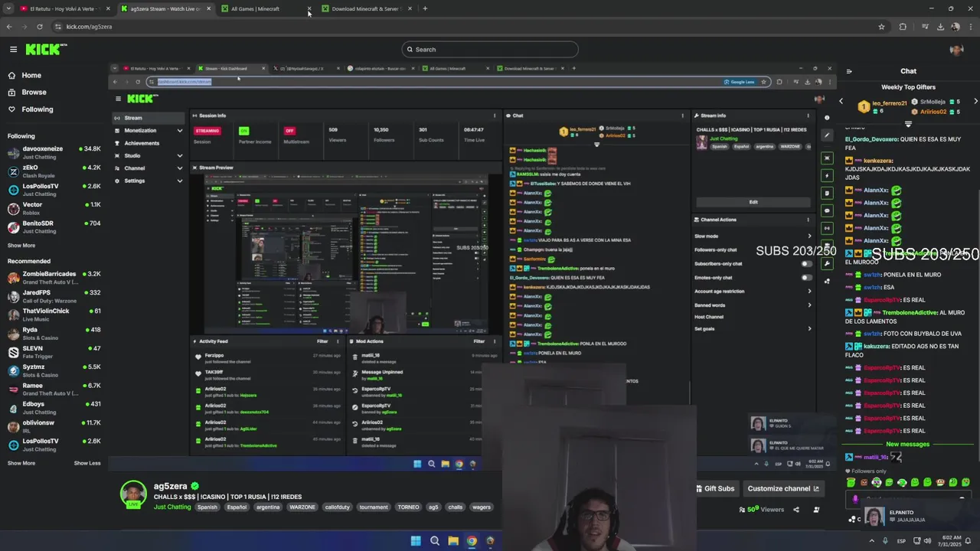Open the Following page with heart icon
The image size is (980, 551).
pyautogui.click(x=30, y=109)
